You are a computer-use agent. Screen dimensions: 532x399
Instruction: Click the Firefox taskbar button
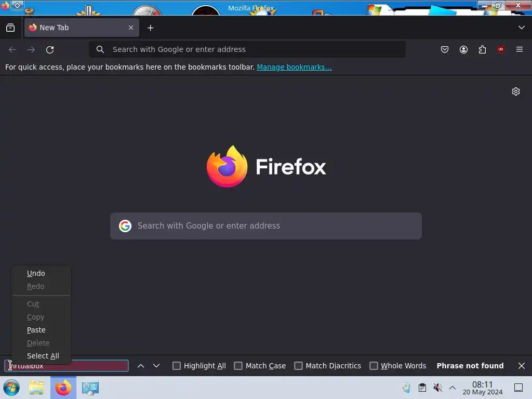pos(63,388)
